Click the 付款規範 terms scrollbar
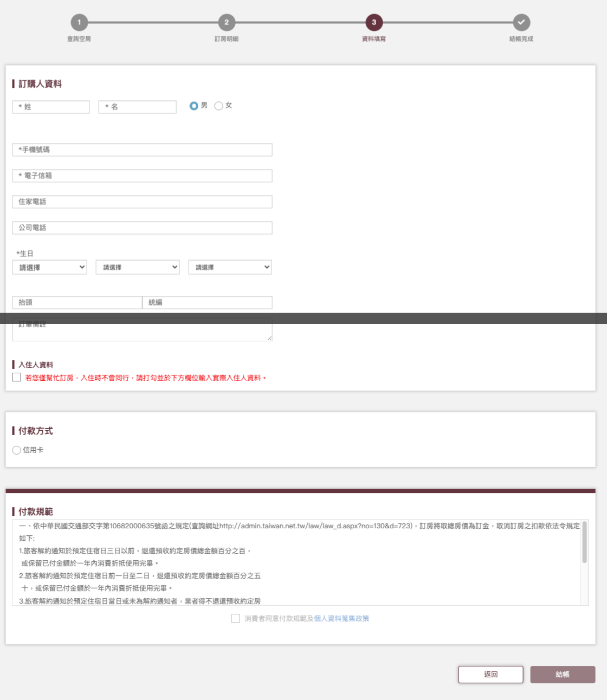 coord(584,543)
